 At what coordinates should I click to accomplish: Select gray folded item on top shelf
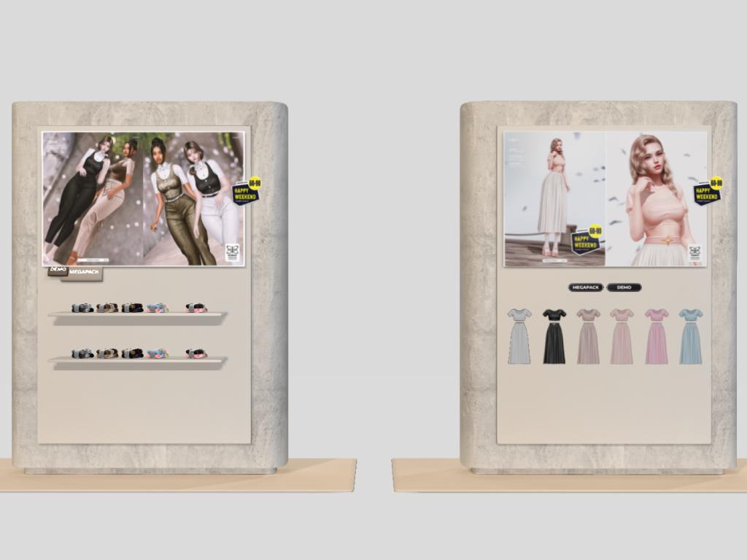[82, 308]
